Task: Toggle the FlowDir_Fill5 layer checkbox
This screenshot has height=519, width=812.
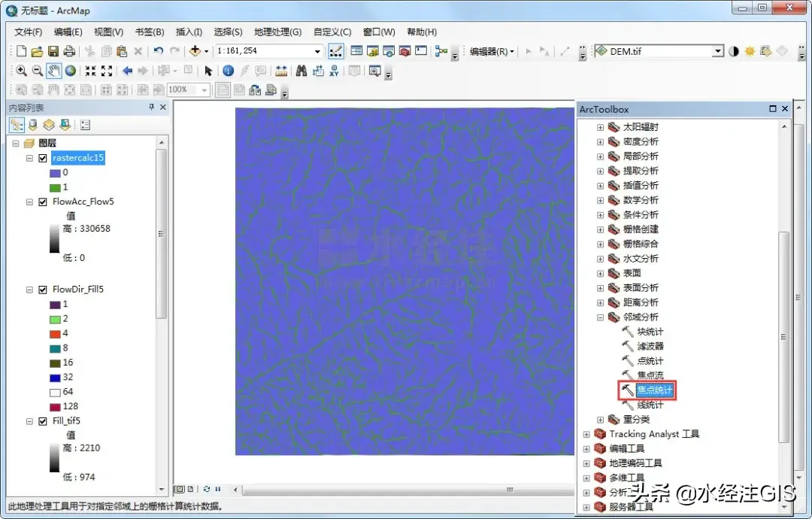Action: click(43, 290)
